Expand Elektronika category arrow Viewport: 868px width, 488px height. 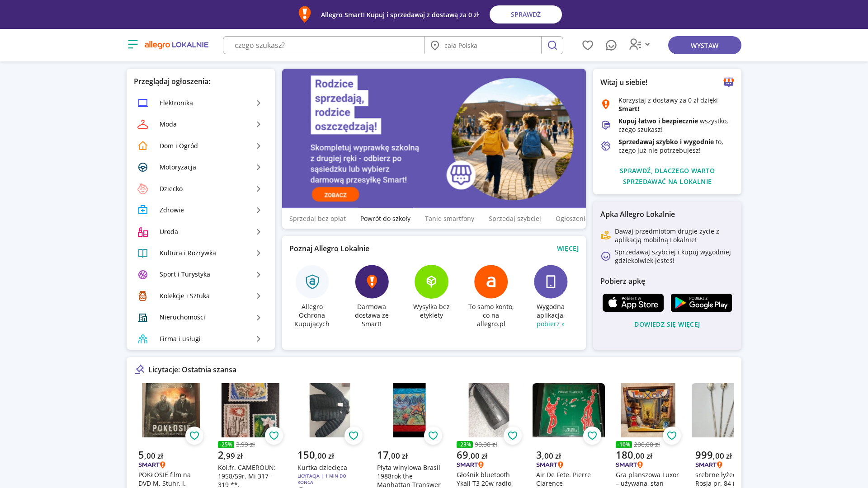(259, 103)
